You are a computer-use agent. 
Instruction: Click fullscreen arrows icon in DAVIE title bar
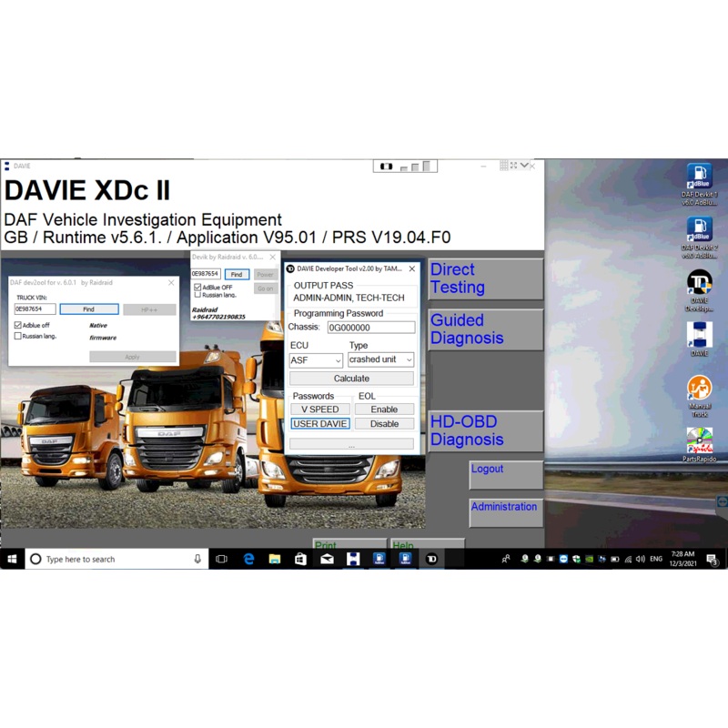pos(513,166)
